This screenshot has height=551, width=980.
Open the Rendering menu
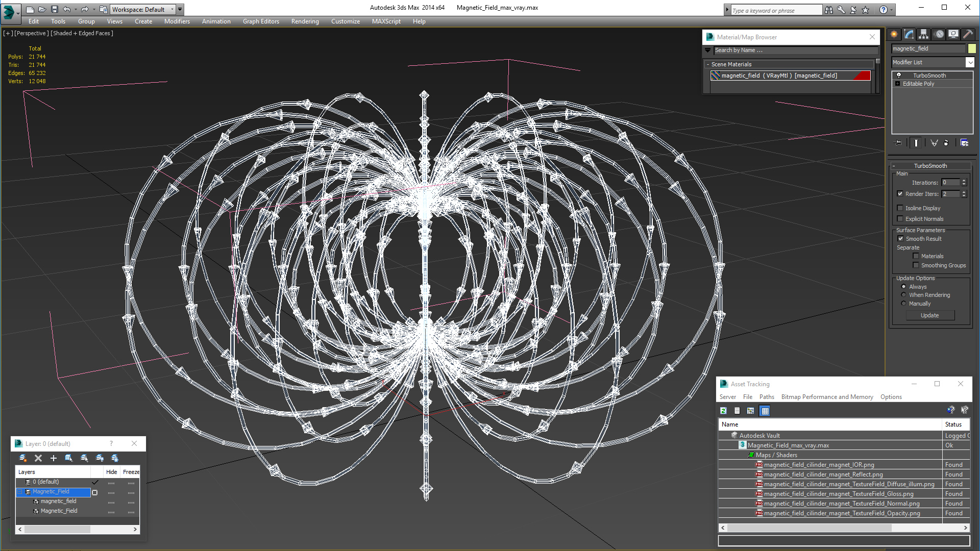coord(304,21)
